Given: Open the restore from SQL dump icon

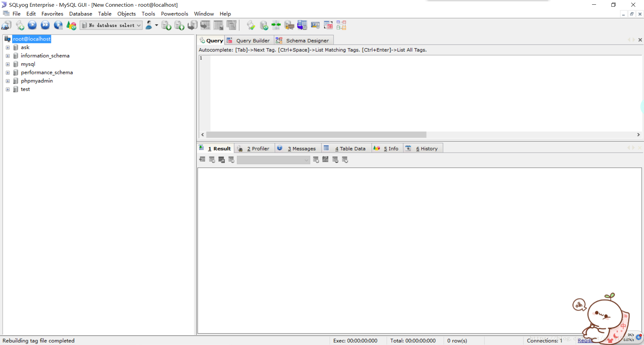Looking at the screenshot, I should pos(193,25).
